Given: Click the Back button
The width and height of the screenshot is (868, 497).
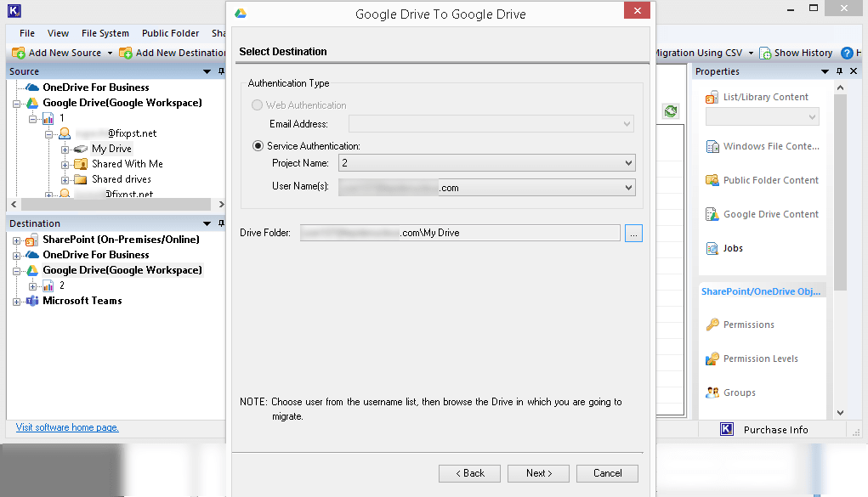Looking at the screenshot, I should tap(469, 473).
